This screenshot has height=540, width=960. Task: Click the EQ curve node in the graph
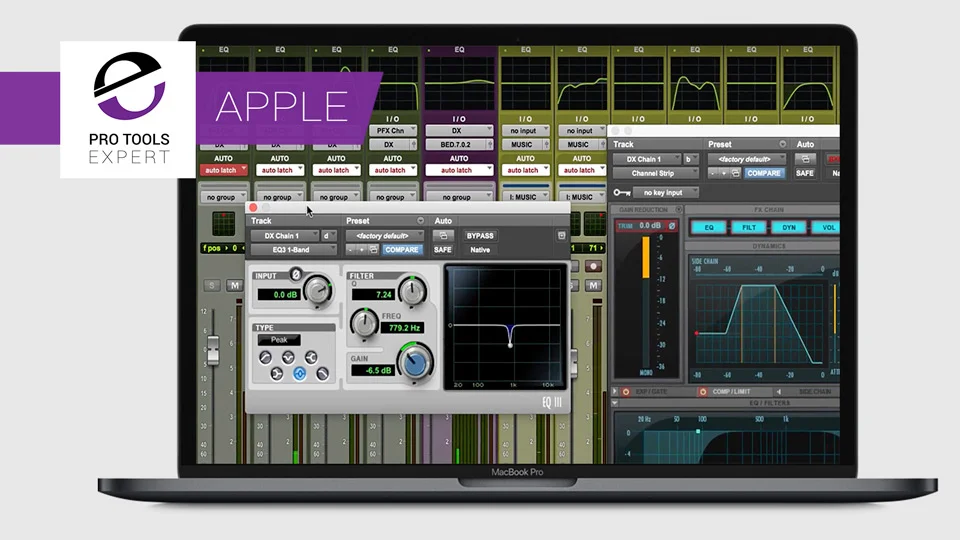point(511,346)
